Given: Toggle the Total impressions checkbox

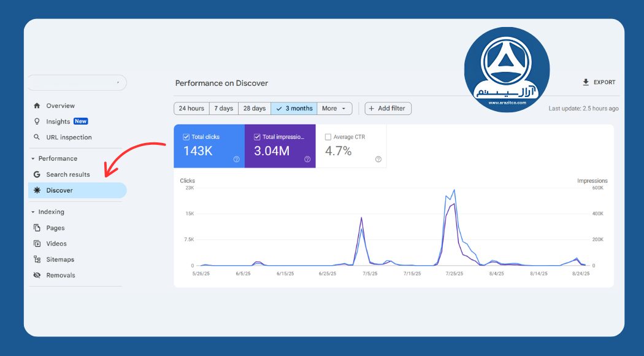Looking at the screenshot, I should click(x=257, y=137).
